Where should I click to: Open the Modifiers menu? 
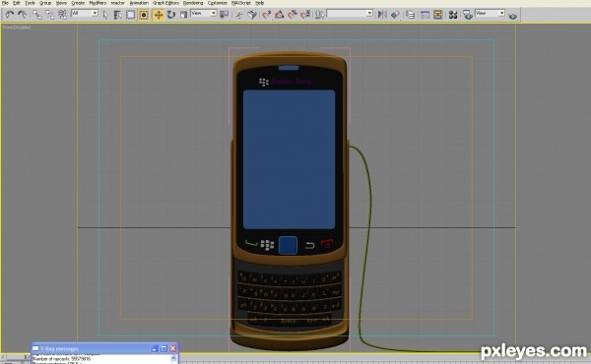(98, 3)
